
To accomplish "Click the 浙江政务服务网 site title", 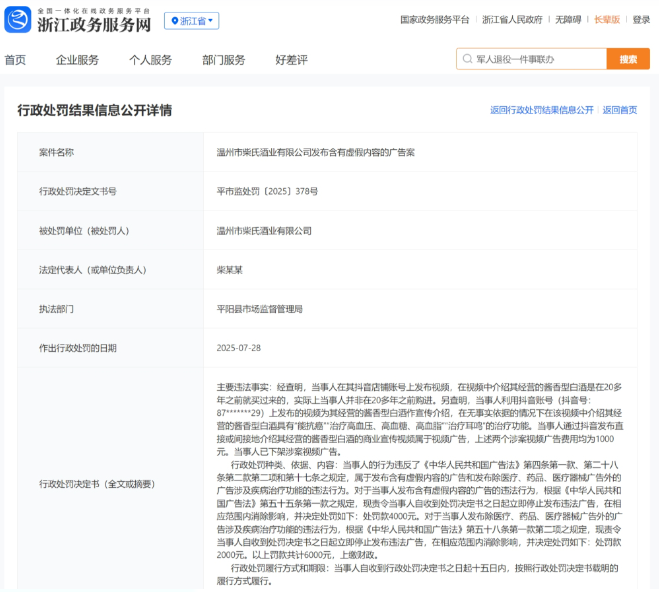I will click(x=94, y=24).
